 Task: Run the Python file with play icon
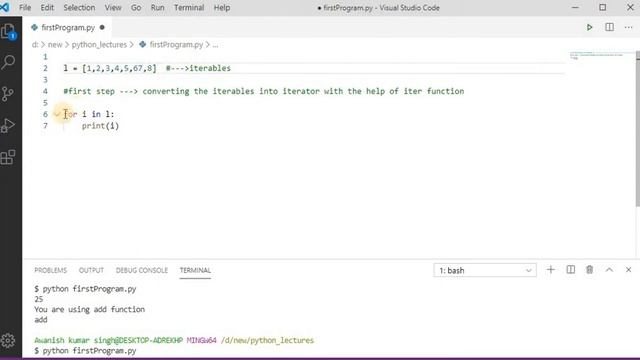coord(589,27)
